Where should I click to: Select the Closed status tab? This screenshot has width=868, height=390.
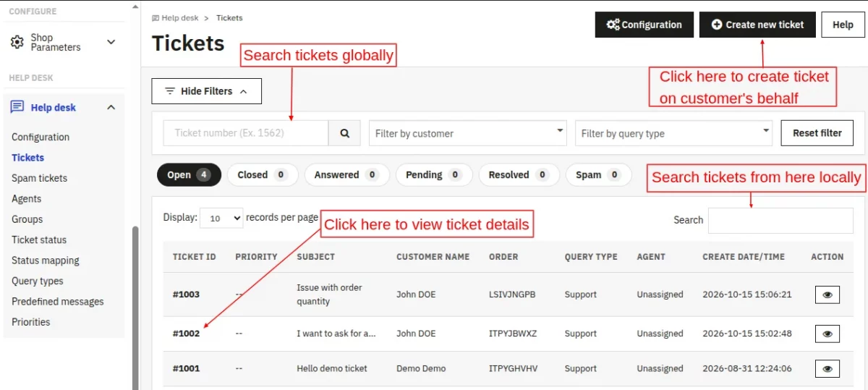pos(263,174)
